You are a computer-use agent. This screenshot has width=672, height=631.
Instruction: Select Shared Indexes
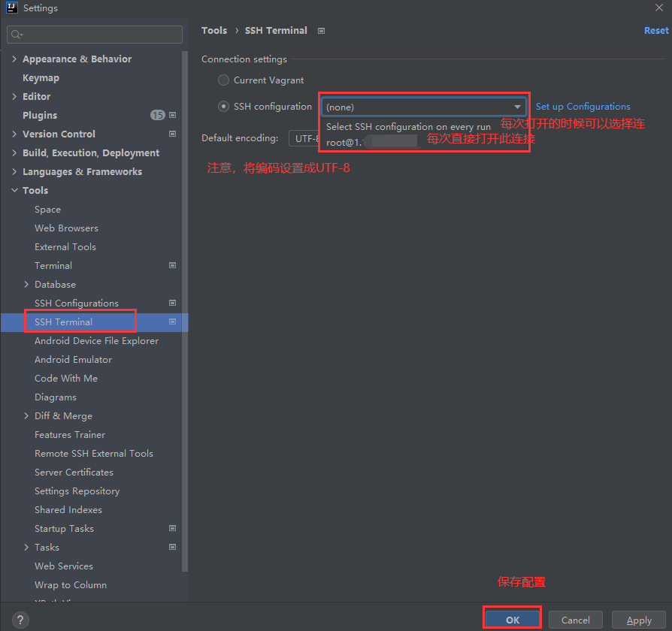68,510
